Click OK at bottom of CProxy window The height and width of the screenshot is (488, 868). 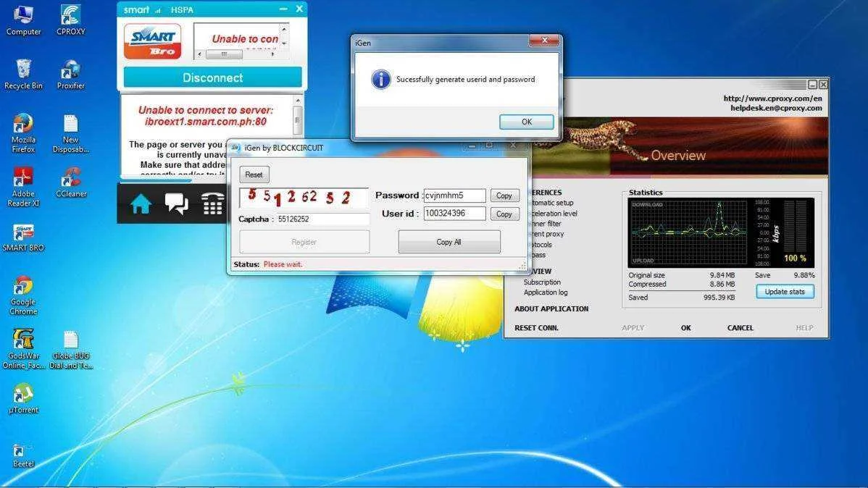click(686, 327)
